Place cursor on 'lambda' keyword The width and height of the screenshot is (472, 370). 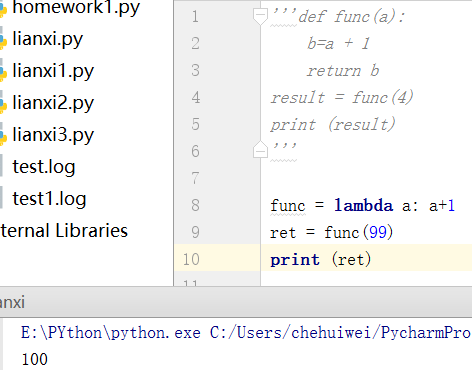click(x=363, y=205)
